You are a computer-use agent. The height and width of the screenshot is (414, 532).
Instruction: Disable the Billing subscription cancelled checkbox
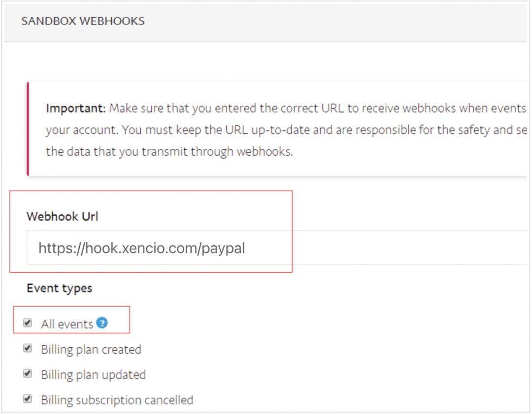[x=28, y=399]
